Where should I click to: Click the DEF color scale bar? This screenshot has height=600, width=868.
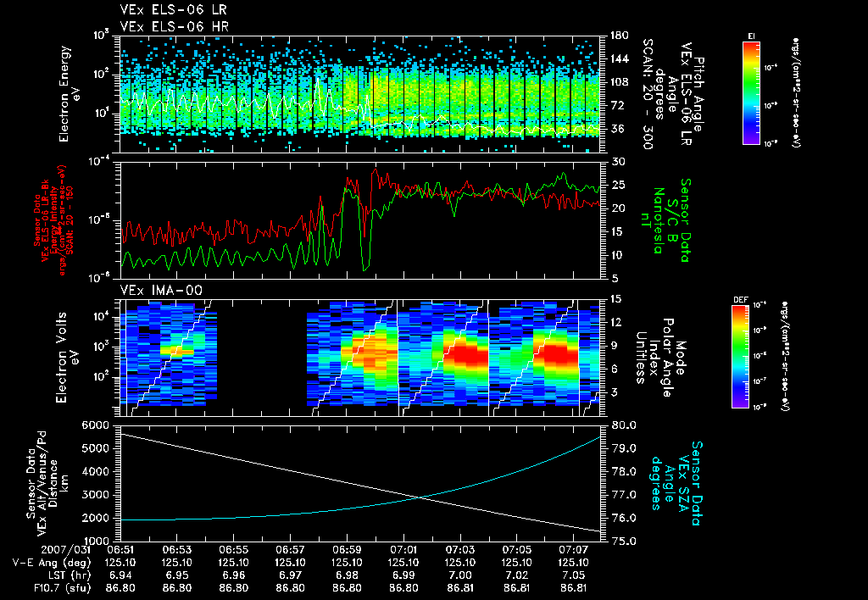coord(741,357)
